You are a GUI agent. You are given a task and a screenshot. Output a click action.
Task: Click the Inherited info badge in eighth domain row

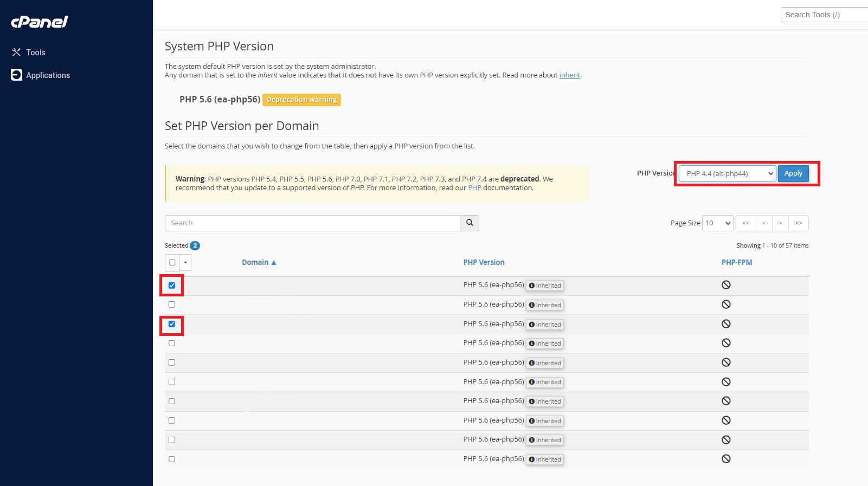click(545, 421)
